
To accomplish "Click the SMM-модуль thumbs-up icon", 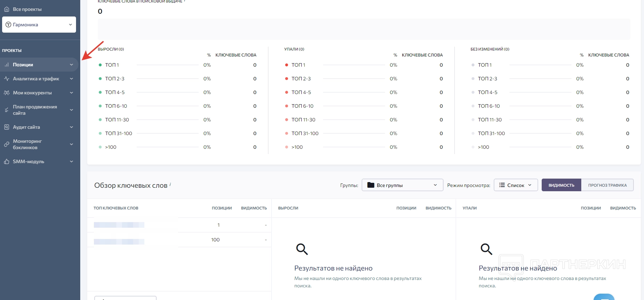I will (x=7, y=161).
